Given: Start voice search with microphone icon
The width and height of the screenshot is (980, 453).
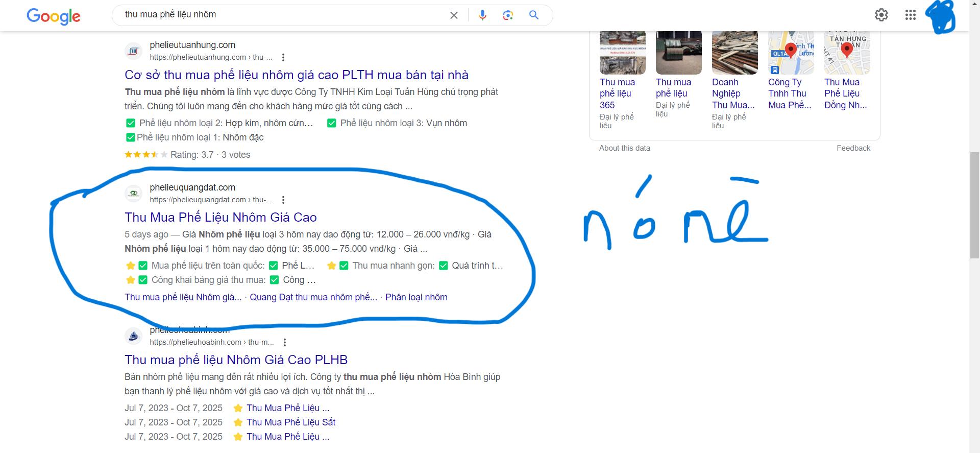Looking at the screenshot, I should (x=482, y=15).
